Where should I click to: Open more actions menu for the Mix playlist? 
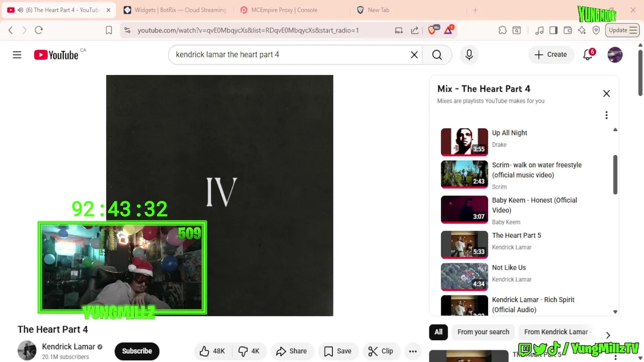tap(606, 115)
